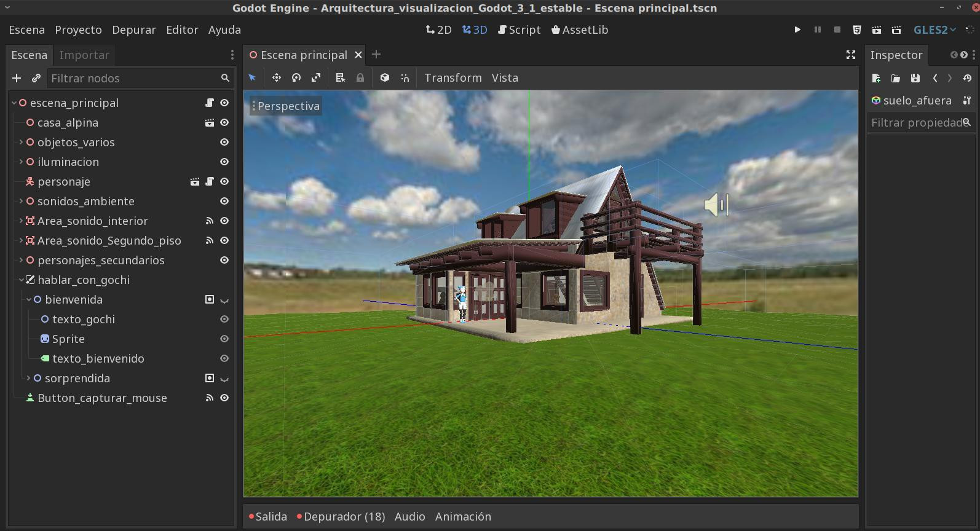Screen dimensions: 980x531
Task: Click the instance scene link icon
Action: (x=36, y=78)
